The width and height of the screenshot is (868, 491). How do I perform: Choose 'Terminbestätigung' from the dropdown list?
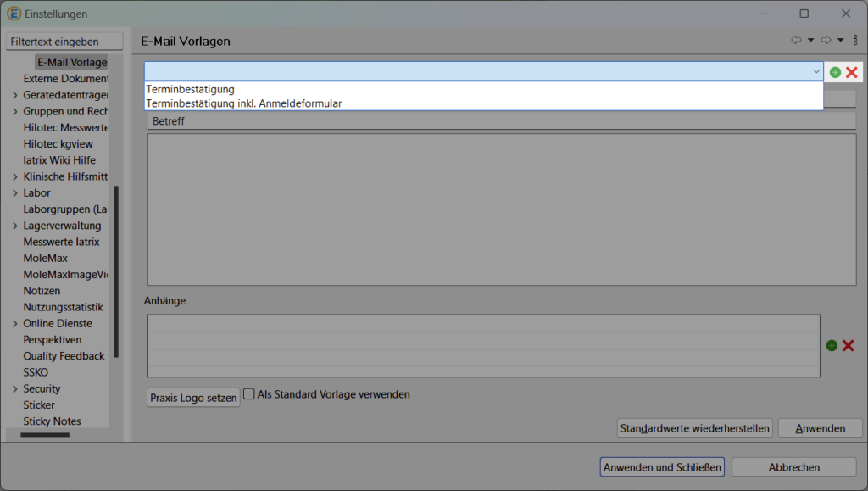coord(191,88)
